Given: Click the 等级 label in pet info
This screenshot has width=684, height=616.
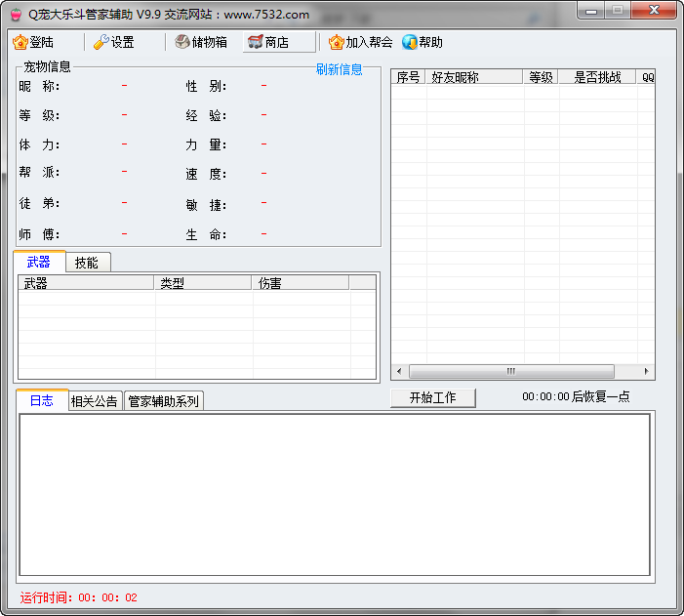Looking at the screenshot, I should (39, 115).
